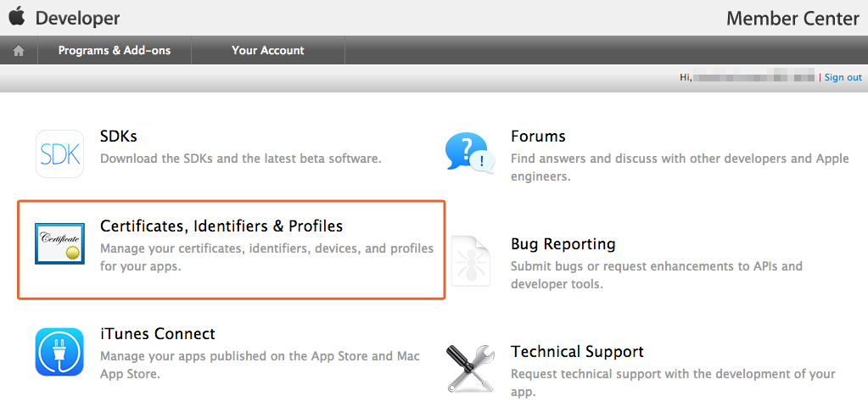Open the iTunes Connect heading
868x407 pixels.
coord(158,334)
